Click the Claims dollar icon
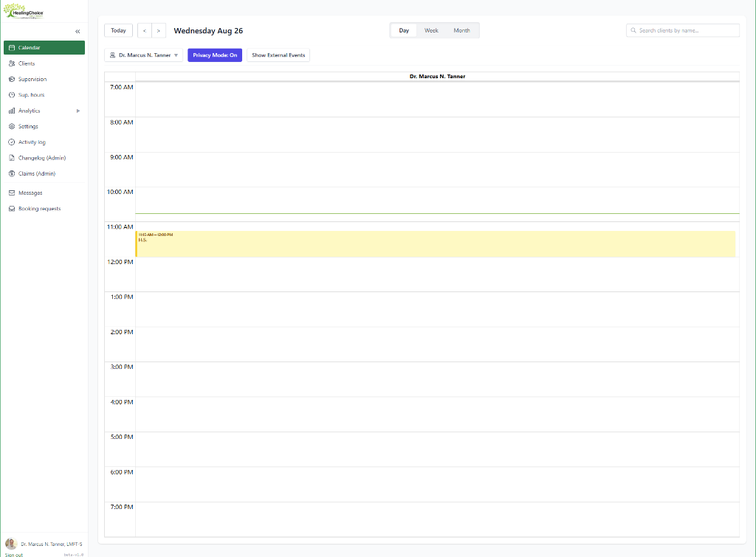This screenshot has width=756, height=557. click(12, 173)
